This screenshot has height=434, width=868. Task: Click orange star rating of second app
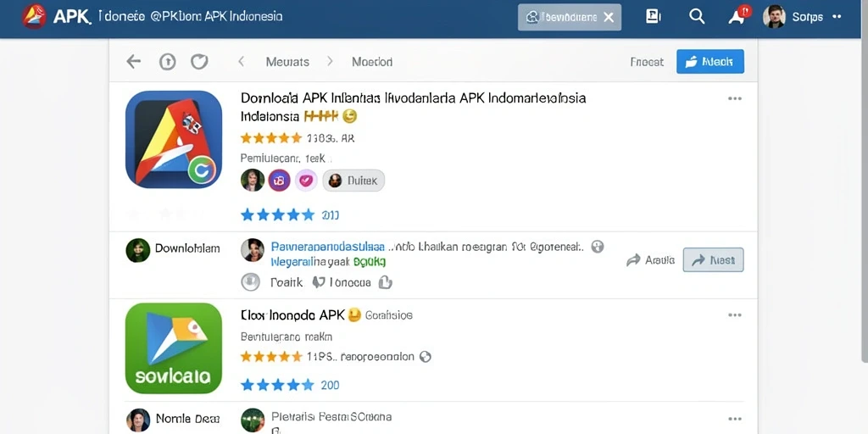coord(271,357)
